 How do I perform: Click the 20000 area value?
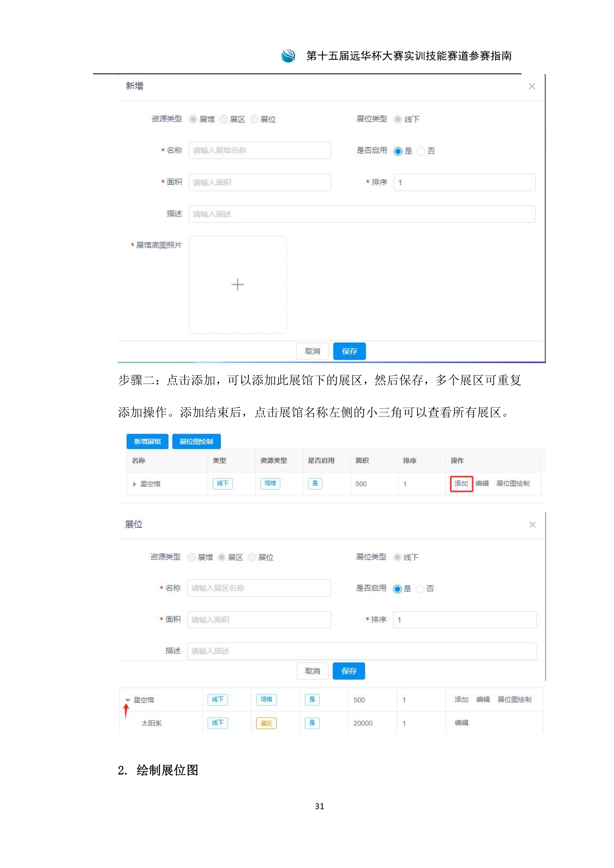pyautogui.click(x=363, y=723)
